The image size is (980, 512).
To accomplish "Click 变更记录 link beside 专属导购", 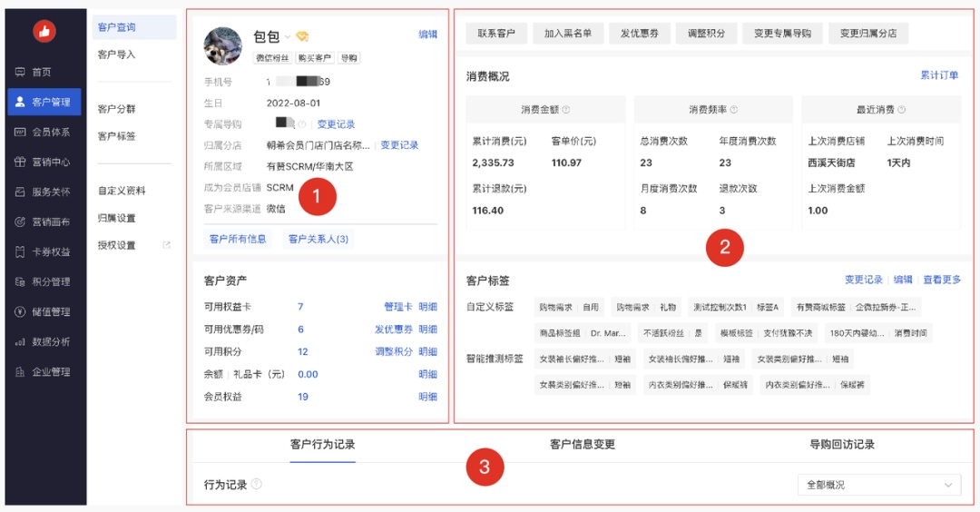I will pos(336,123).
